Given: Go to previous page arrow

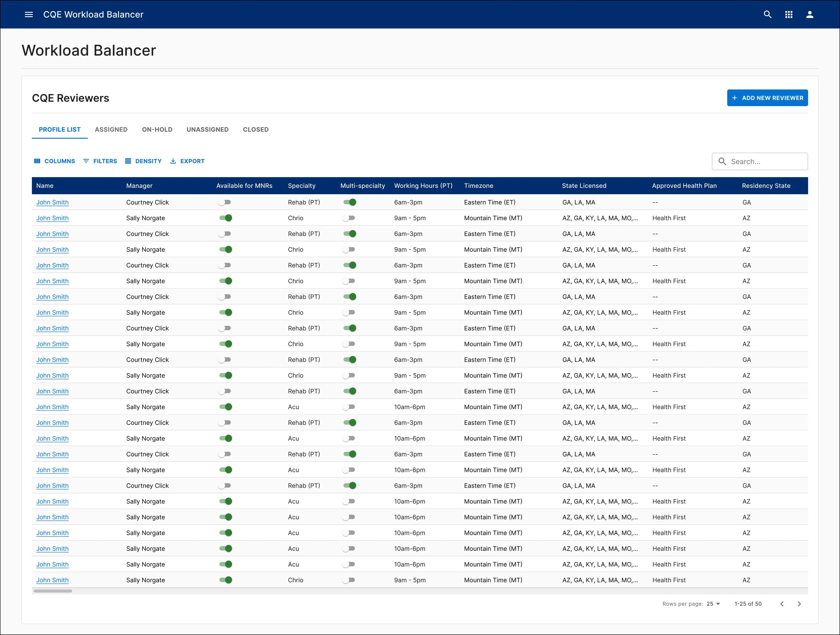Looking at the screenshot, I should pos(782,604).
